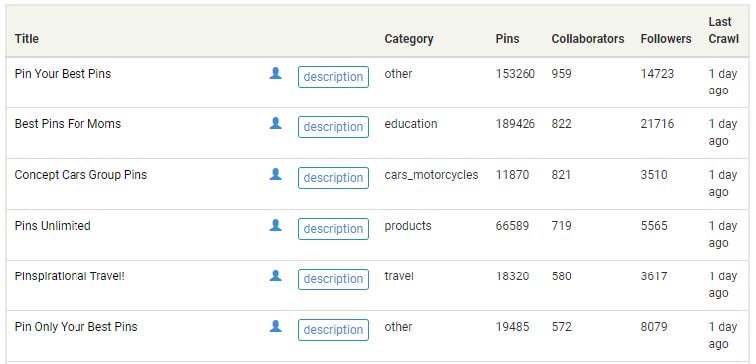Screen dimensions: 756x364
Task: Sort by the Title column header
Action: 27,39
